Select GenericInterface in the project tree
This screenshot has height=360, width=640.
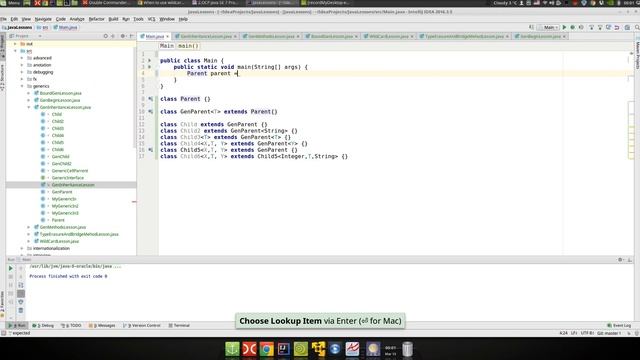point(67,178)
